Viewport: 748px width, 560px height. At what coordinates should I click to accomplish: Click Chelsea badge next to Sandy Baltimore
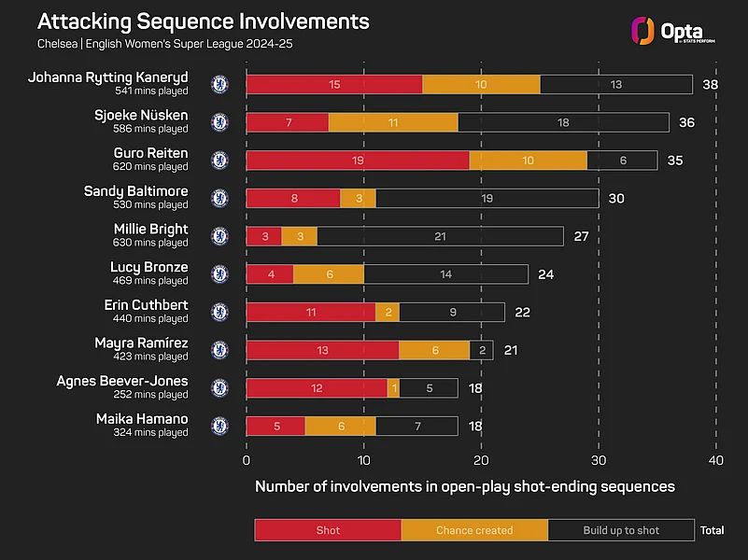tap(219, 198)
